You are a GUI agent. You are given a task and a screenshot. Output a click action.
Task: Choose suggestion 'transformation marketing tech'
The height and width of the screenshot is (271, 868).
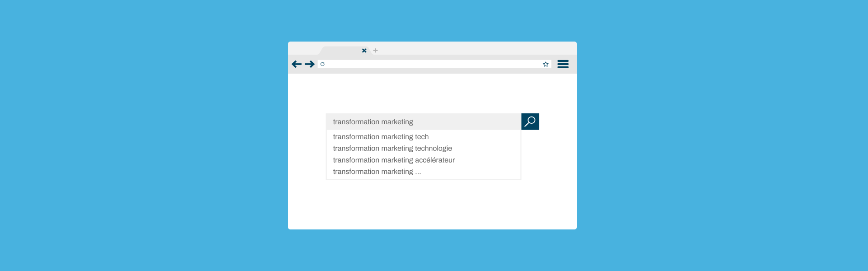(x=381, y=136)
